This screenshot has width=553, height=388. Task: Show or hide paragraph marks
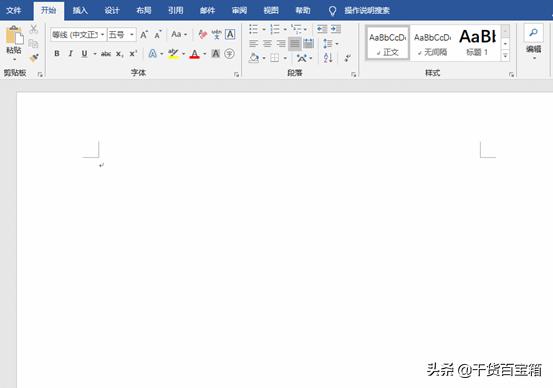tap(347, 58)
